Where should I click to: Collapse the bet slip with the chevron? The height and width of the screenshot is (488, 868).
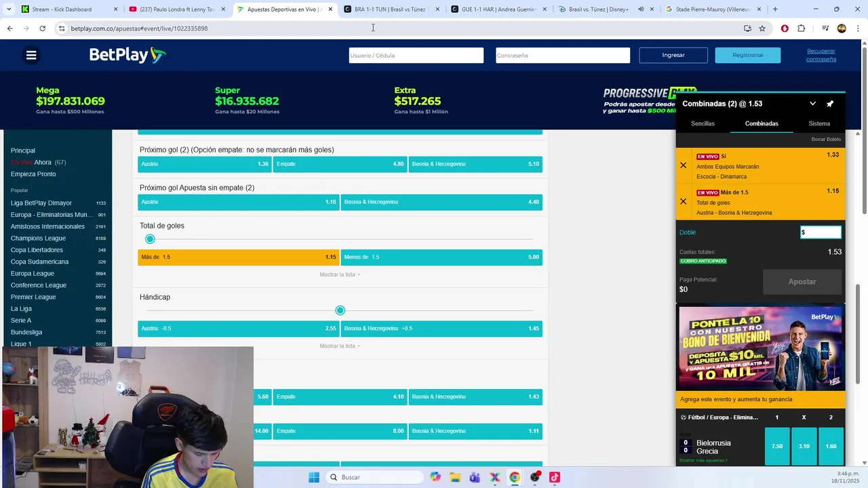click(812, 104)
